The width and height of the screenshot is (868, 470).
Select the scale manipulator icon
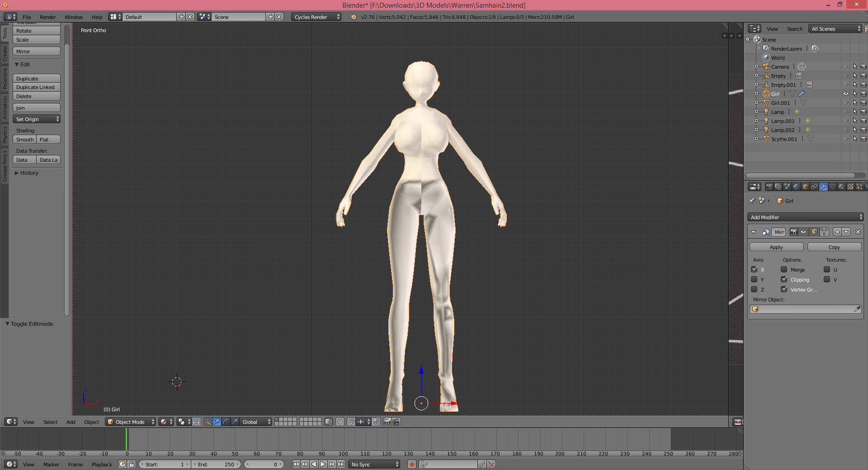tap(235, 422)
